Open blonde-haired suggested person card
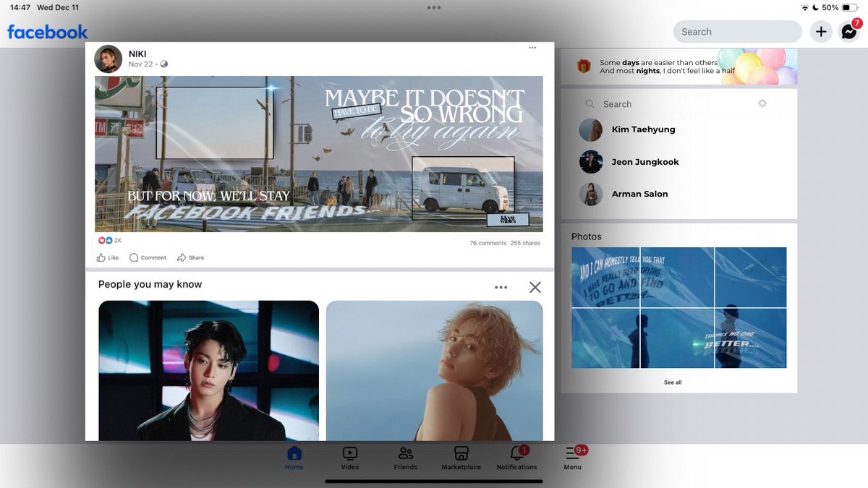The height and width of the screenshot is (488, 868). [x=435, y=370]
